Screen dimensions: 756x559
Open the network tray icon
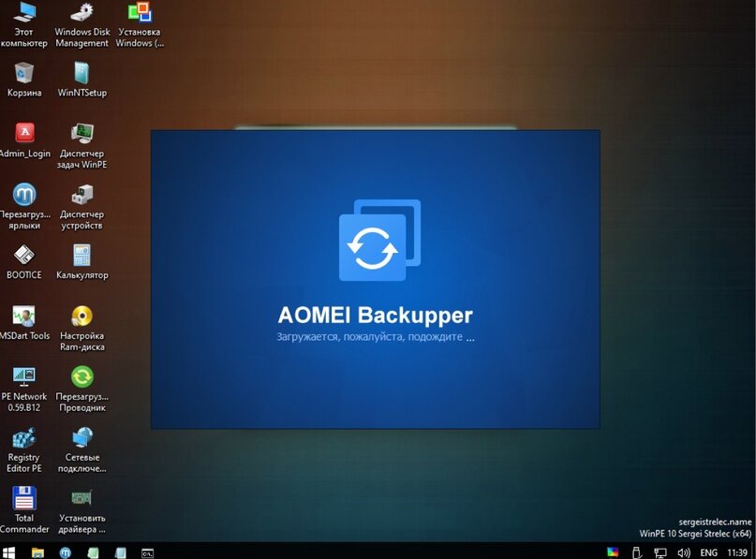[660, 552]
